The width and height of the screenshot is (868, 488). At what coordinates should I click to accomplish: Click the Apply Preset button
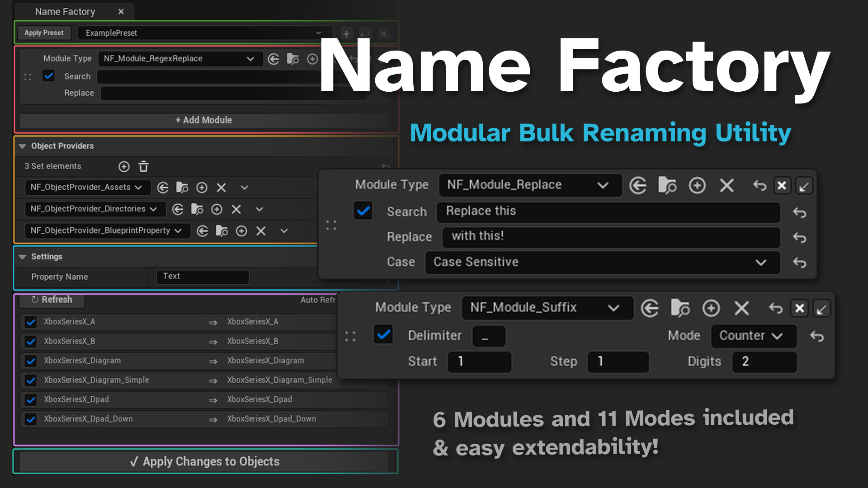coord(44,33)
